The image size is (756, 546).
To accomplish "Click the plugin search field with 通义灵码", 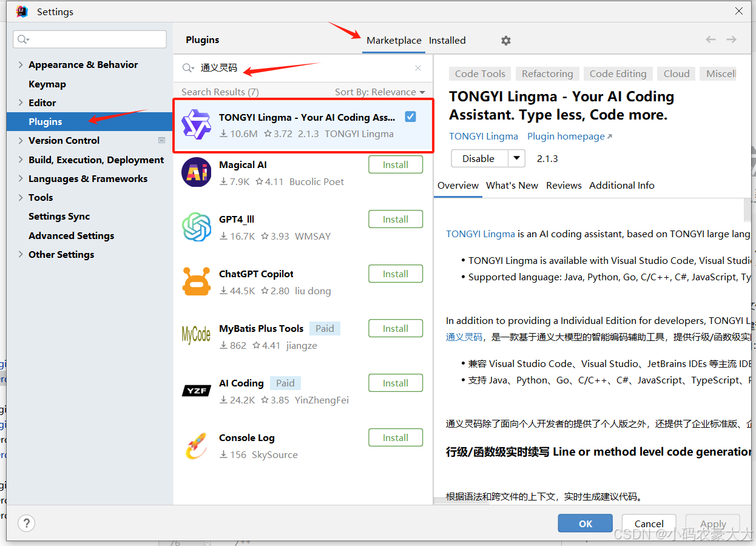I will [x=303, y=68].
